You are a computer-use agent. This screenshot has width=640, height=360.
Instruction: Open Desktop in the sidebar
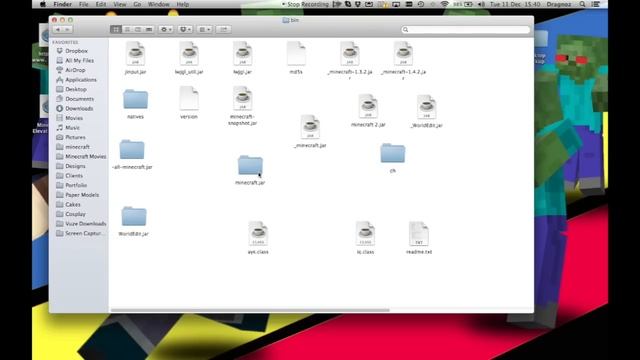[76, 89]
